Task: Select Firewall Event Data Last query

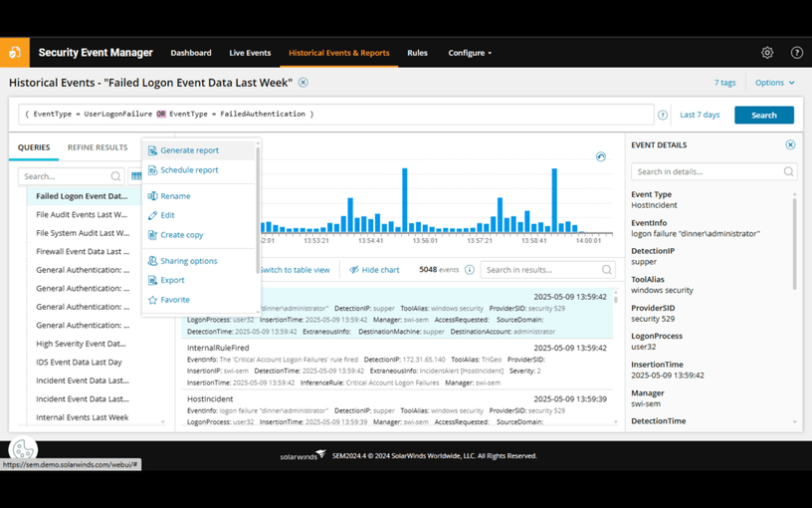Action: (x=83, y=251)
